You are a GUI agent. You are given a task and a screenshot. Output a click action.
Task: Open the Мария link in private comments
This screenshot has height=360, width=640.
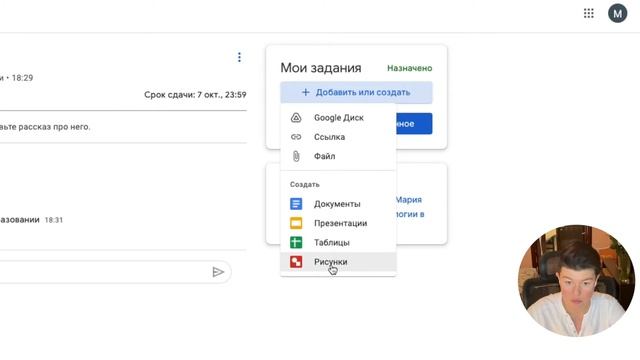pos(409,200)
